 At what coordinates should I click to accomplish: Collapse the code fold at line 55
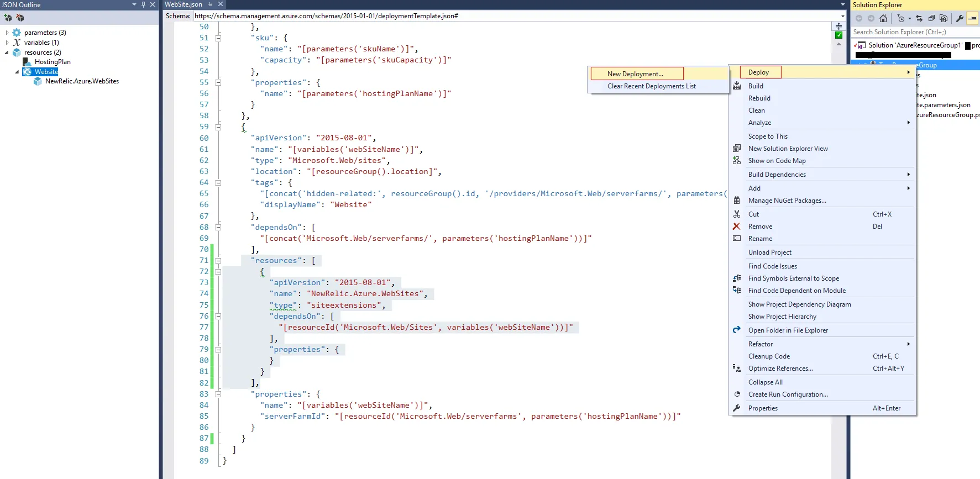coord(218,82)
